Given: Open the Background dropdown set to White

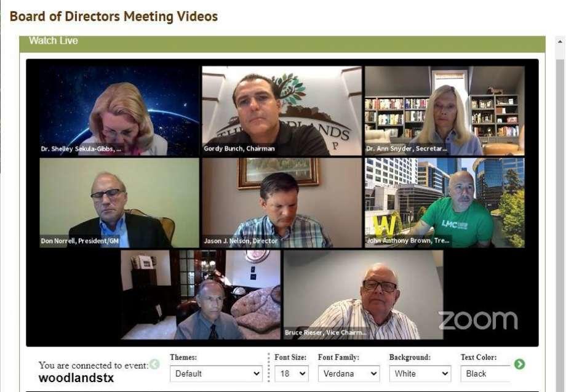Looking at the screenshot, I should [x=420, y=374].
